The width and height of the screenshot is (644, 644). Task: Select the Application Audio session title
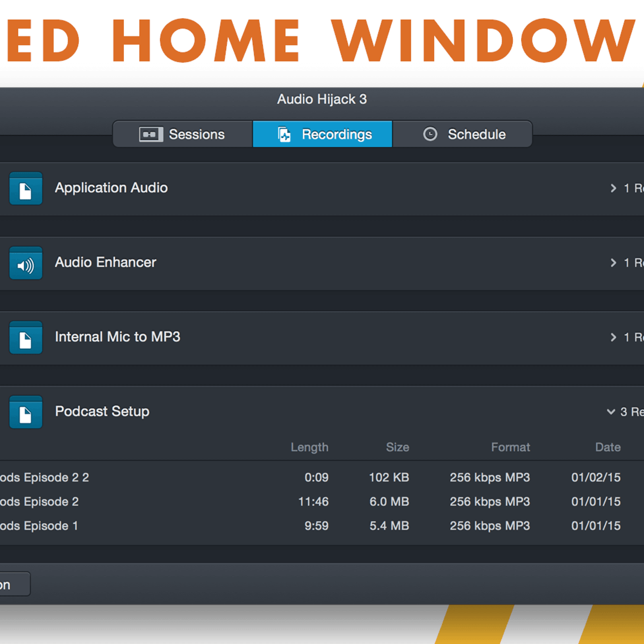point(111,188)
